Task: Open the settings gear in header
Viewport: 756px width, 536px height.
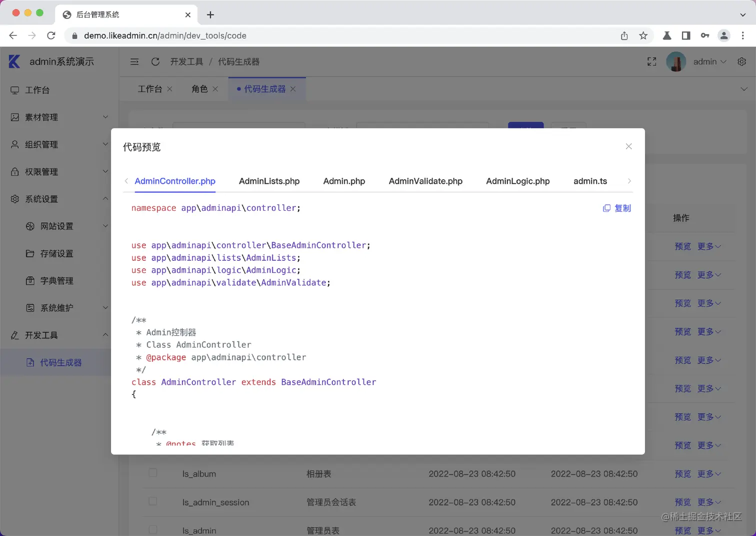Action: [741, 61]
